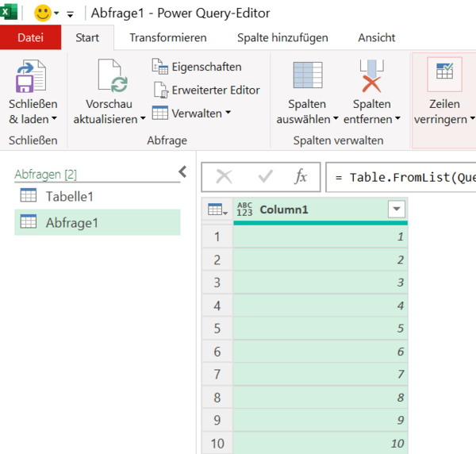Select the Abfrage1 query

pyautogui.click(x=98, y=222)
